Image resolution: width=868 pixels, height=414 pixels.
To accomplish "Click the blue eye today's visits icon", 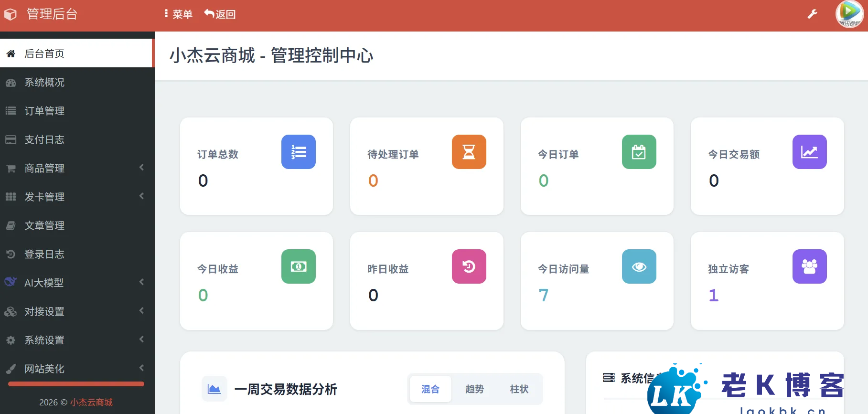I will point(639,266).
